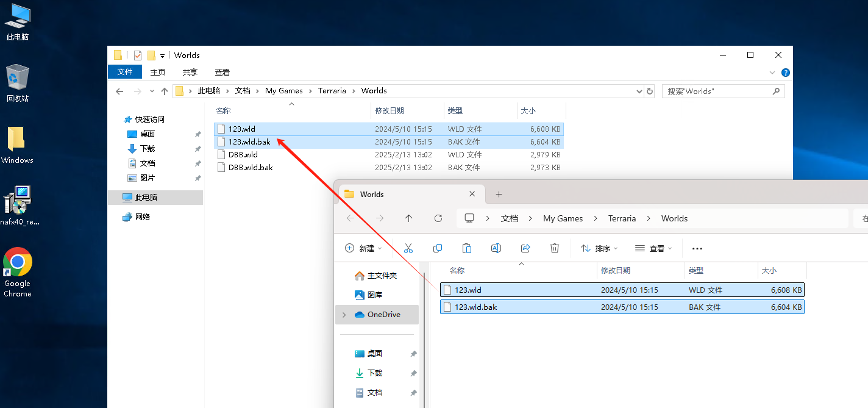Expand the OneDrive tree node
The width and height of the screenshot is (868, 408).
[344, 315]
